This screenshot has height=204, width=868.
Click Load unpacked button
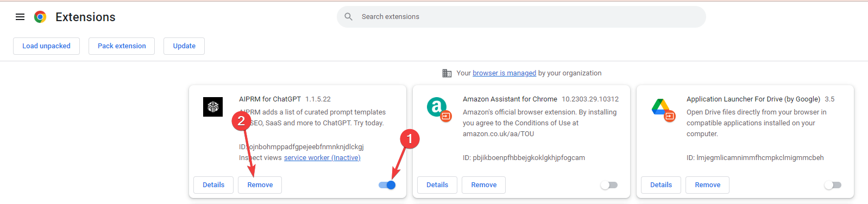[x=46, y=46]
